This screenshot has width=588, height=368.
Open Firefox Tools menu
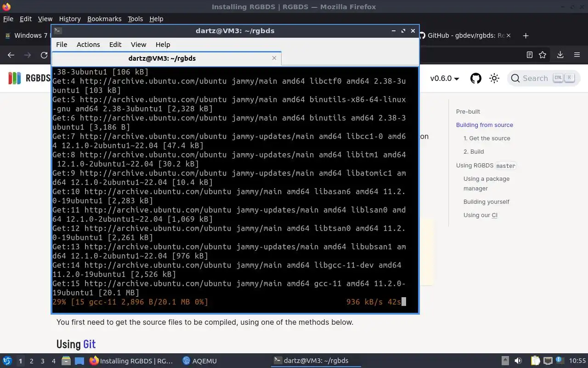click(x=135, y=19)
